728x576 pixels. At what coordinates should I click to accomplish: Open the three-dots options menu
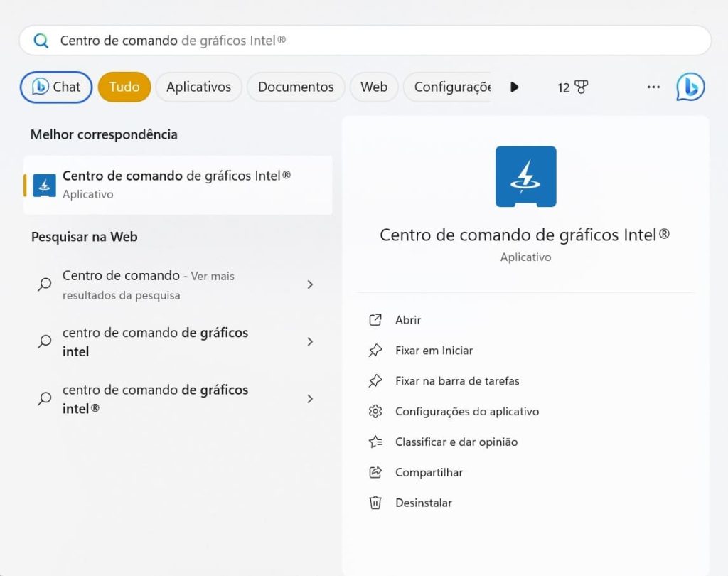click(x=653, y=87)
